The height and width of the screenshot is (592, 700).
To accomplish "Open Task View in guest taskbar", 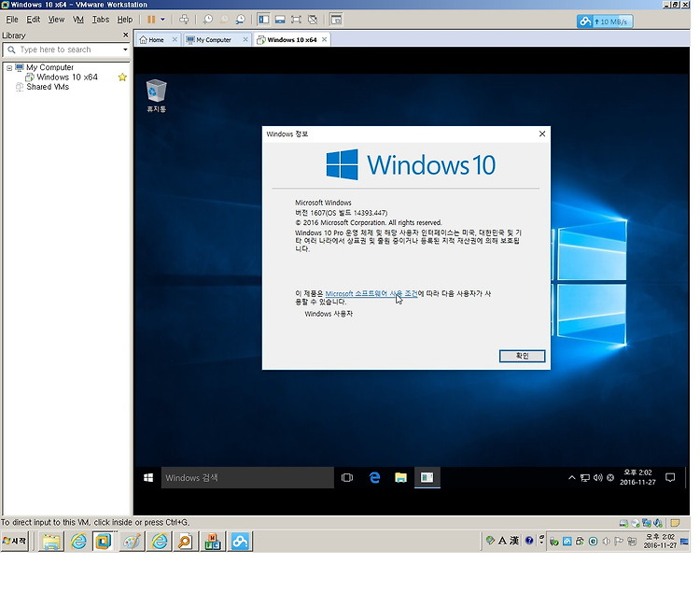I will (347, 478).
